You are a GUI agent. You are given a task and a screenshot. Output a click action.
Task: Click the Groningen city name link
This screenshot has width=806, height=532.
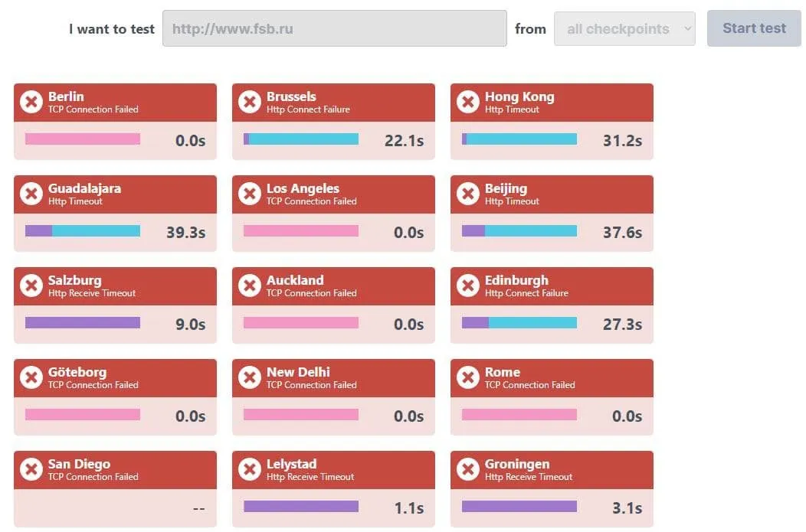pyautogui.click(x=517, y=464)
